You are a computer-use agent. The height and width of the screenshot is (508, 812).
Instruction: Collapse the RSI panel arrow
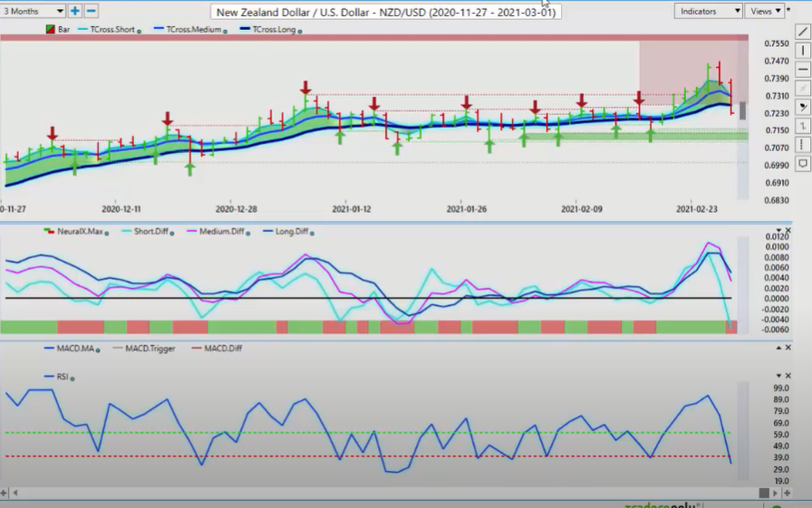point(778,376)
